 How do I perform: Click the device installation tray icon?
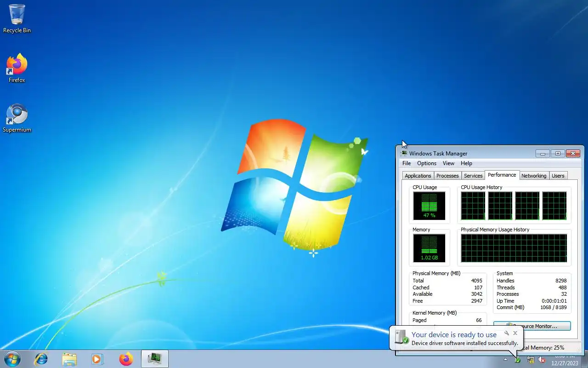coord(518,360)
